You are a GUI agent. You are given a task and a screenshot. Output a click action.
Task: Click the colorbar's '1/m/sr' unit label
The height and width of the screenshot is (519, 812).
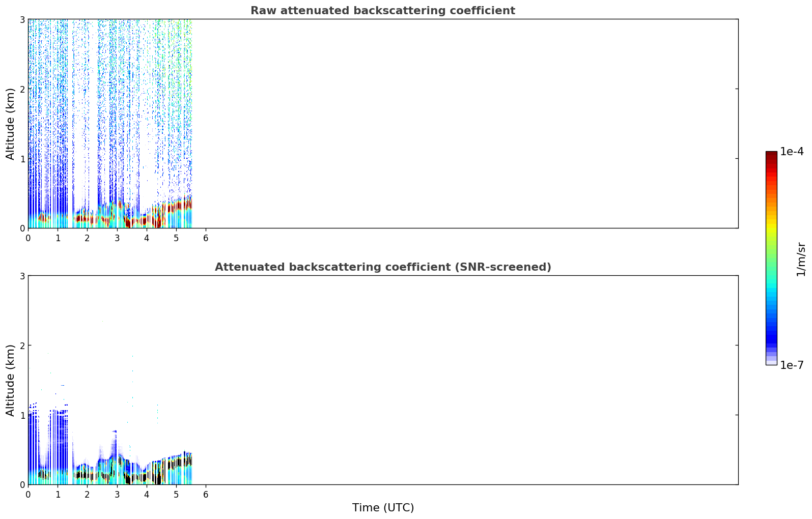click(801, 259)
